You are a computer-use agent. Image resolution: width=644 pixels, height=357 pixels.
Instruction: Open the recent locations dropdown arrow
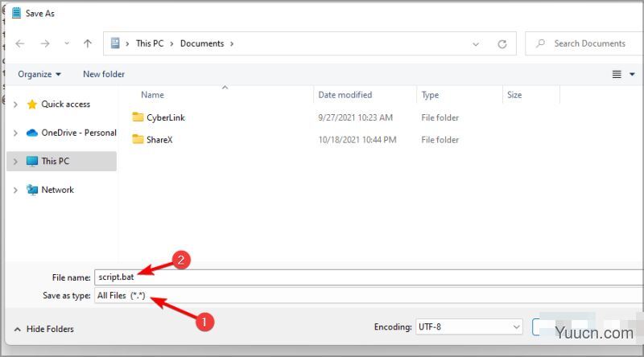tap(67, 43)
